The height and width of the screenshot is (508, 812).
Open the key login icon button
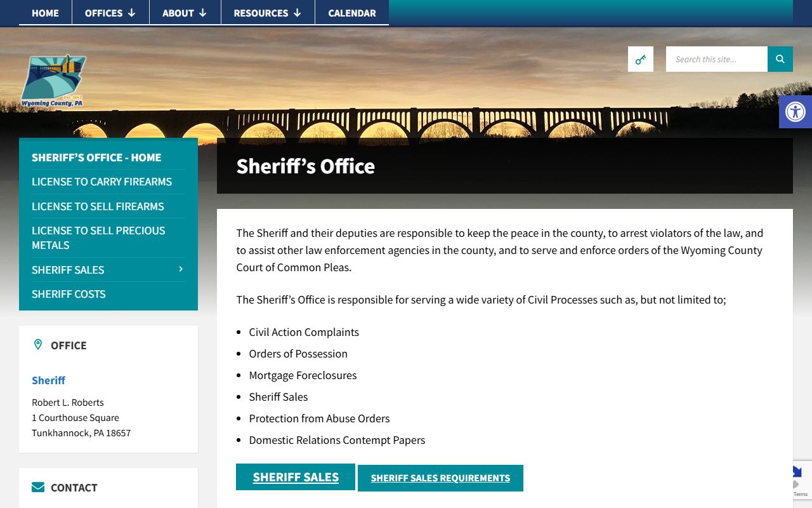[x=641, y=59]
